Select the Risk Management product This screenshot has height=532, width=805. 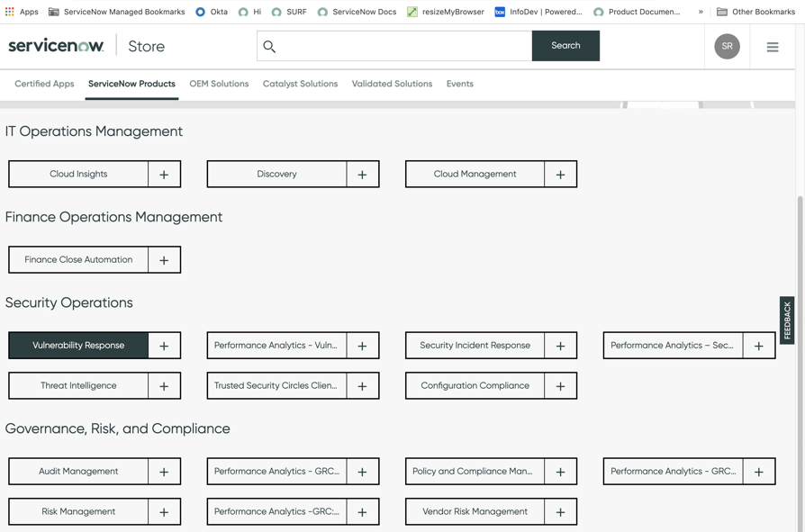click(x=78, y=512)
